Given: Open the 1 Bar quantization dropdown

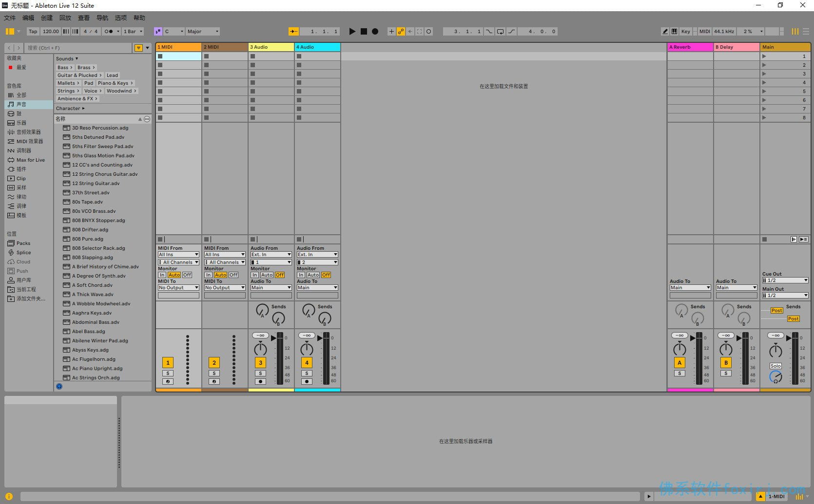Looking at the screenshot, I should [133, 31].
